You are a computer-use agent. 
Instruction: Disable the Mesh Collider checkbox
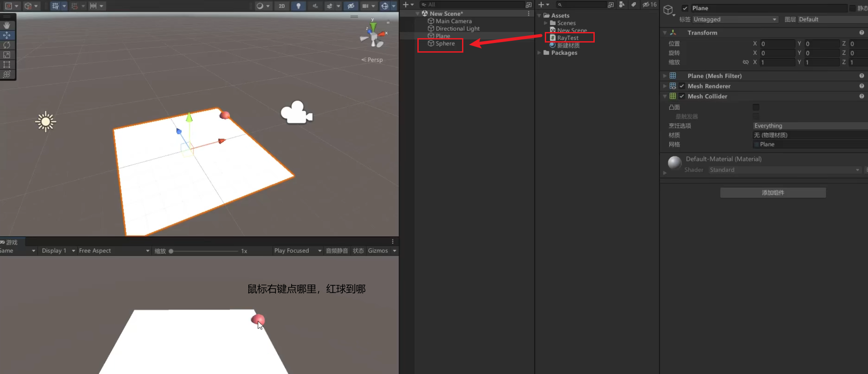pos(682,96)
